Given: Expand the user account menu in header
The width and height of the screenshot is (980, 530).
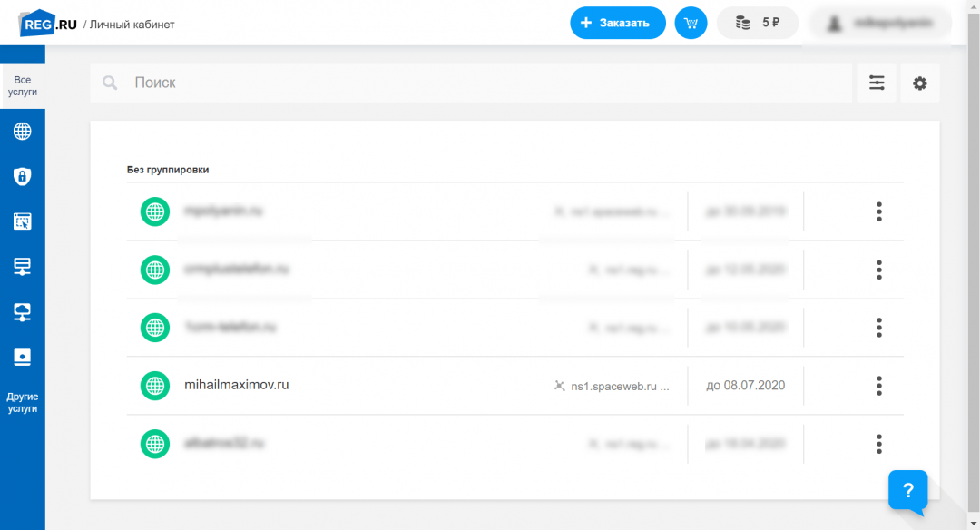Looking at the screenshot, I should click(879, 24).
